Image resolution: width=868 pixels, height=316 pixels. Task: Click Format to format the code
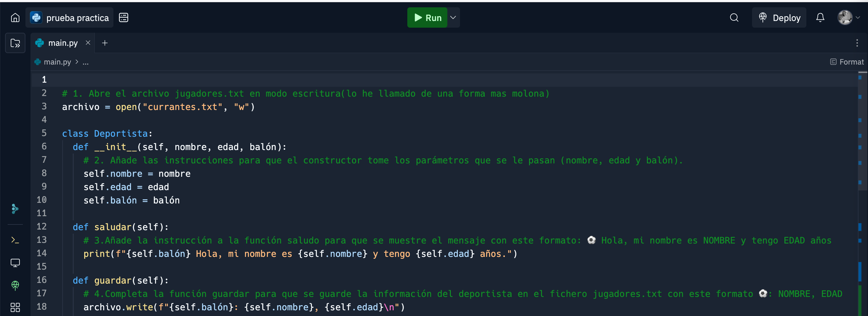pos(847,62)
